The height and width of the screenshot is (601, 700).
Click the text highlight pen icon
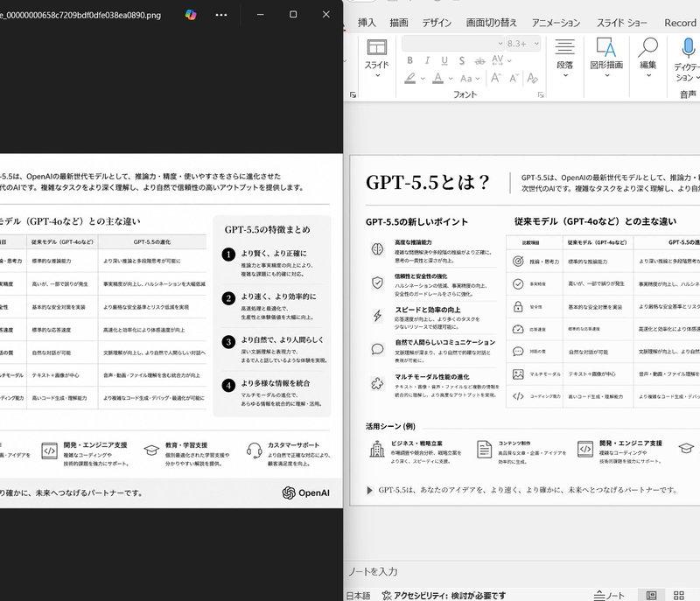click(x=409, y=78)
